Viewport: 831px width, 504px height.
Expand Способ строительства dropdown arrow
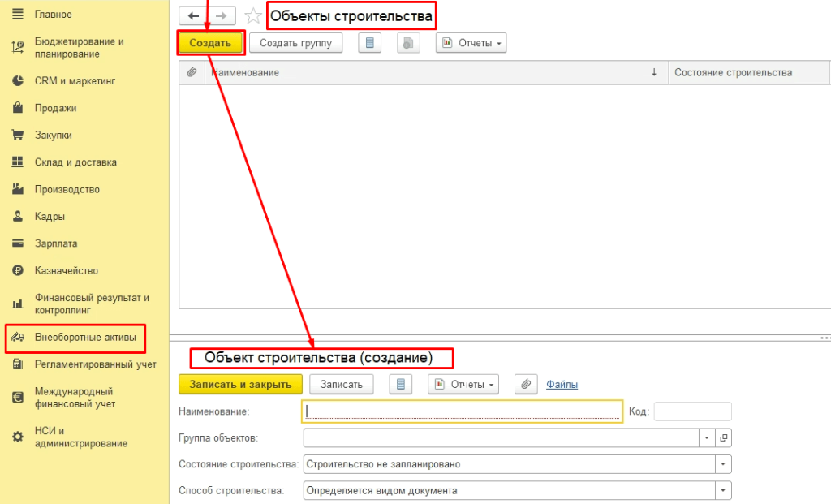[x=723, y=491]
